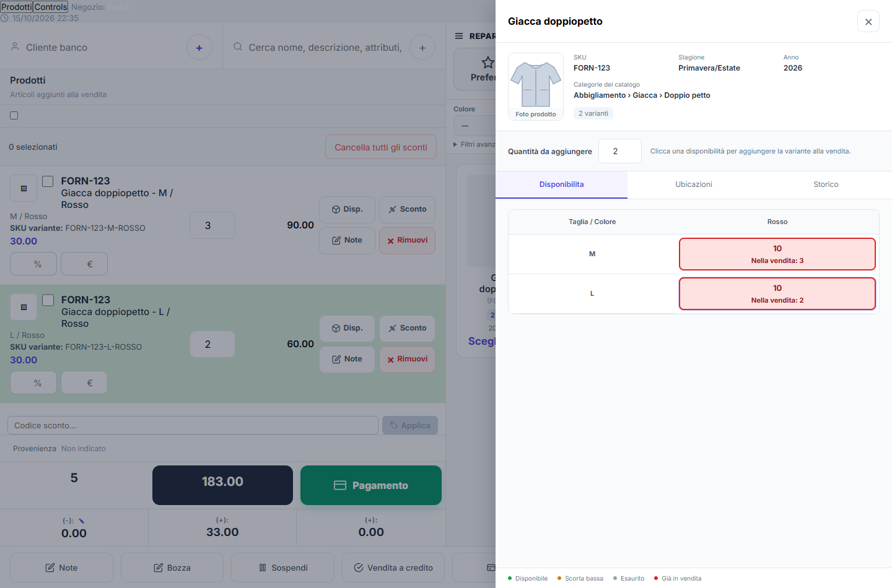Viewport: 892px width, 588px height.
Task: Check the Giacca doppiopetto L / Rosso item
Action: click(x=48, y=300)
